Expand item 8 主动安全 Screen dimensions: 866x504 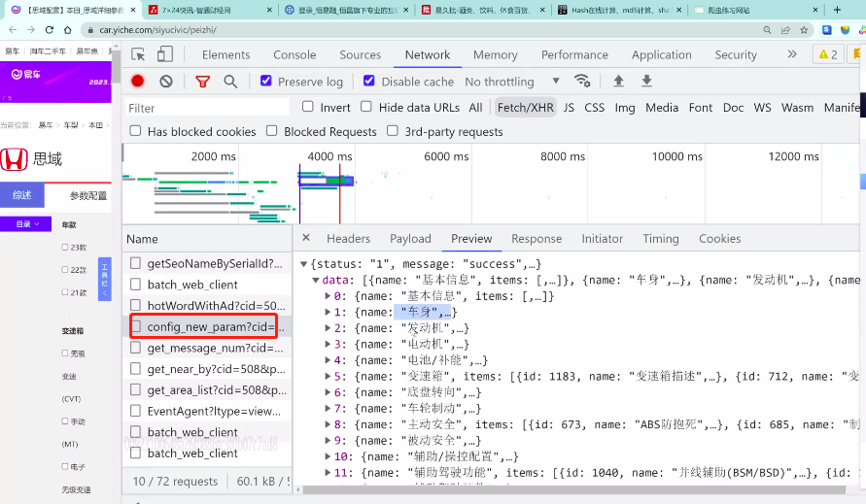point(328,424)
